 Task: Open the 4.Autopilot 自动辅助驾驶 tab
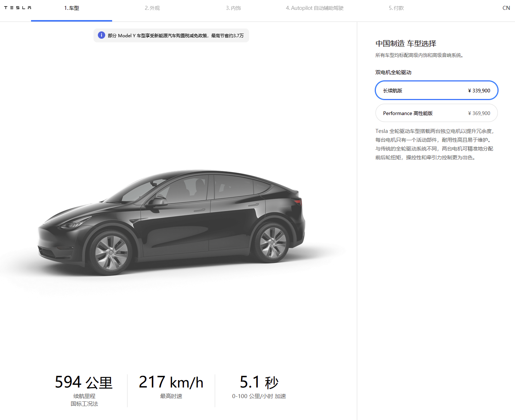coord(314,8)
